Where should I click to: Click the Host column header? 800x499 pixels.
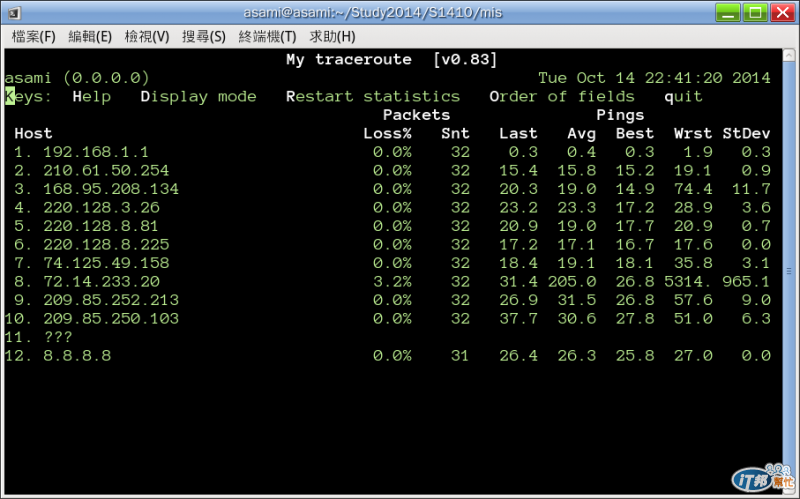[33, 134]
